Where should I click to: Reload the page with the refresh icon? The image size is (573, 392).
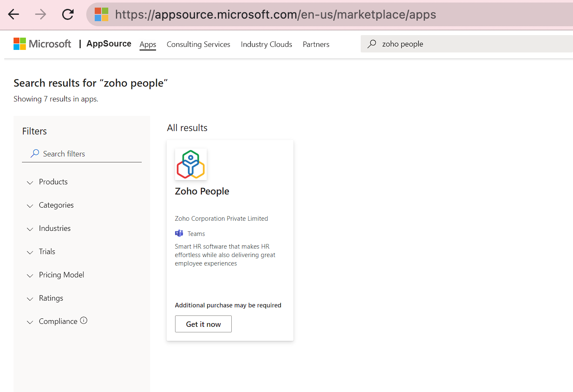tap(68, 14)
